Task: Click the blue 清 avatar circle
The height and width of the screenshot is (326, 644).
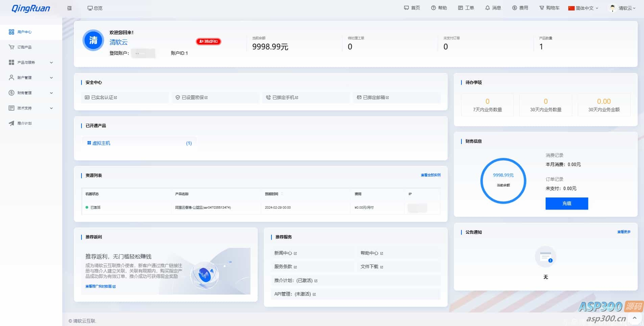Action: [x=93, y=40]
